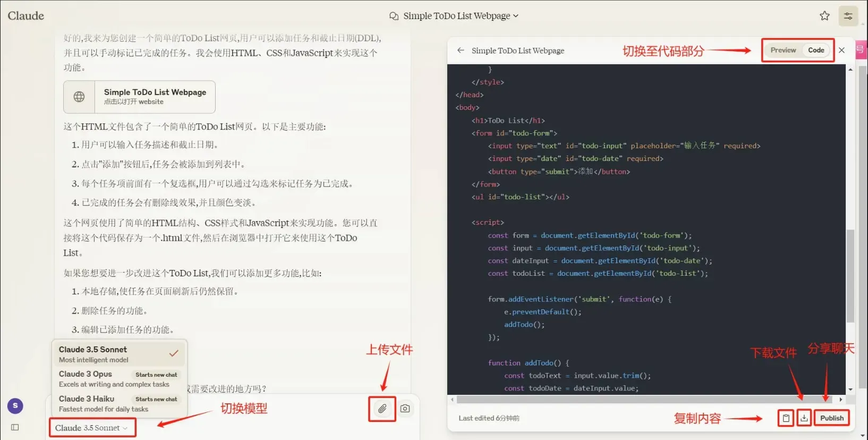Switch to the Preview tab
Image resolution: width=868 pixels, height=440 pixels.
point(783,50)
